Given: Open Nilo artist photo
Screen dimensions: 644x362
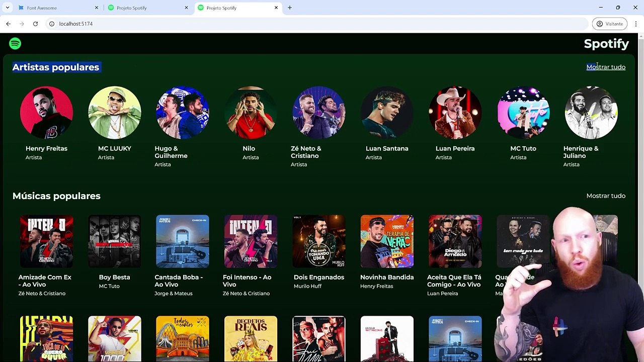Looking at the screenshot, I should (251, 113).
